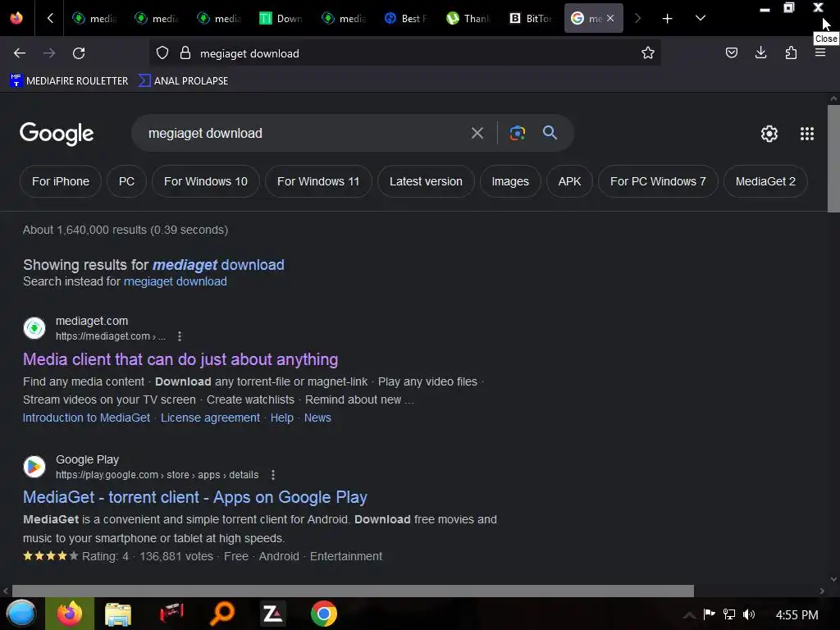Open 'MediaGet - torrent client' Google Play result
This screenshot has width=840, height=630.
pyautogui.click(x=195, y=497)
